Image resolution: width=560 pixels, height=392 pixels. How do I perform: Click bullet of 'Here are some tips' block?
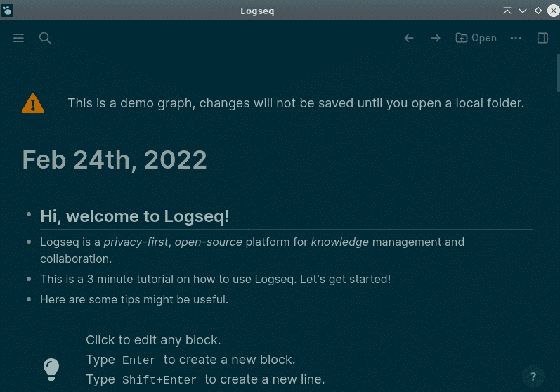[29, 299]
